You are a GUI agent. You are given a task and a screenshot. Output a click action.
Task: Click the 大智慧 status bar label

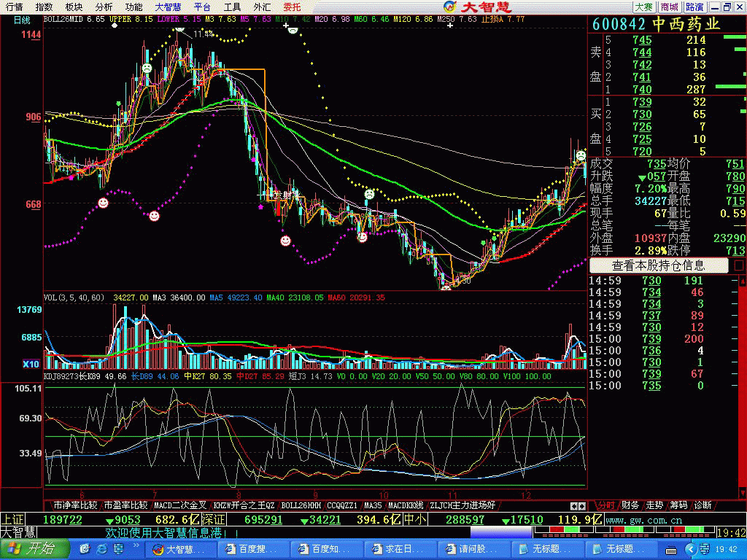(18, 532)
